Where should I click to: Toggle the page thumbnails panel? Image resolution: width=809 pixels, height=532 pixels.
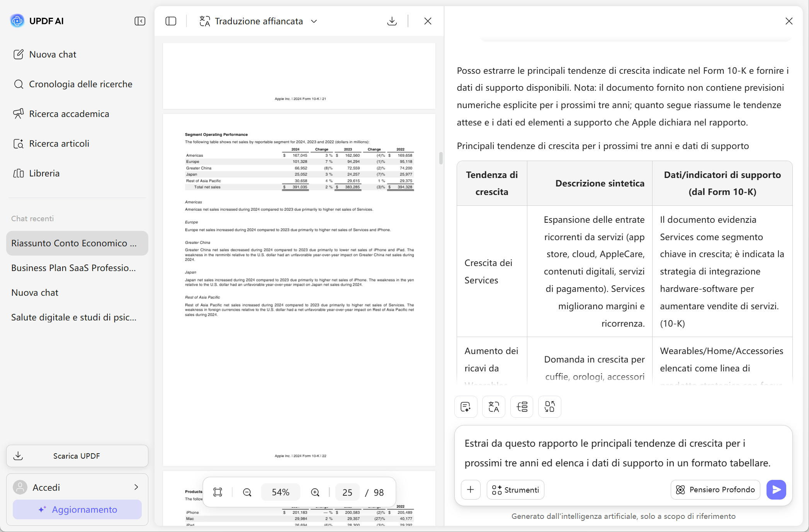tap(171, 21)
